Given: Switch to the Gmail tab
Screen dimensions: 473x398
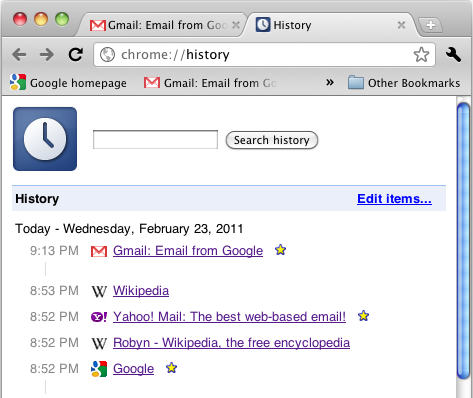Looking at the screenshot, I should (x=159, y=25).
